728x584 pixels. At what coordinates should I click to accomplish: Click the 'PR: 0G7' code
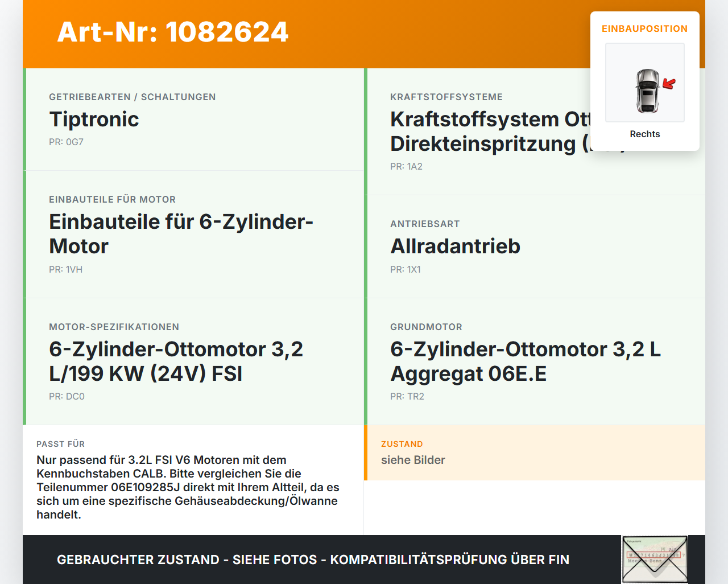tap(66, 142)
